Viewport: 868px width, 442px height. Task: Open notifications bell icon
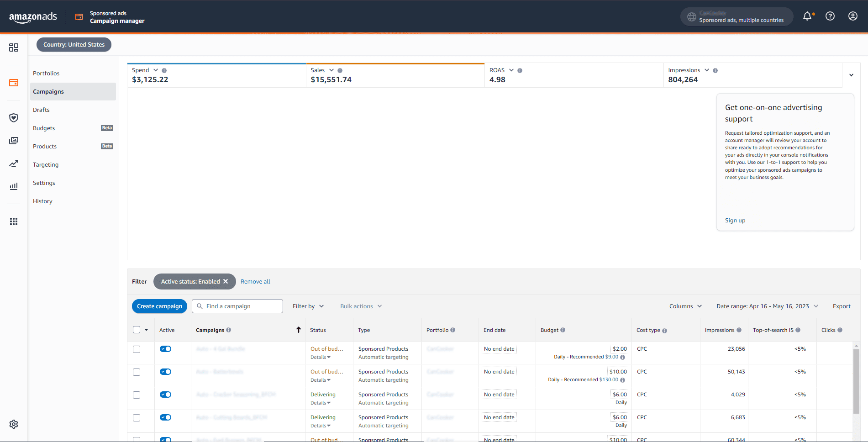(x=807, y=16)
